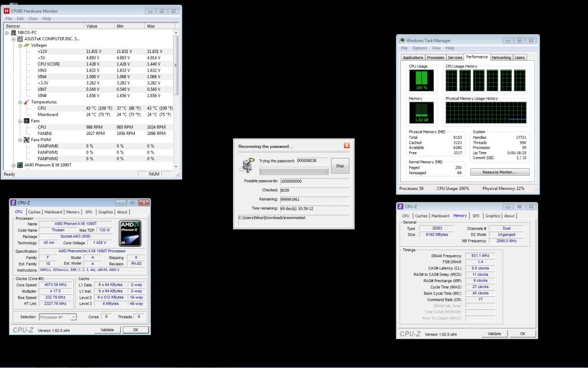Click the Trying the password field
Image resolution: width=588 pixels, height=368 pixels.
(313, 160)
